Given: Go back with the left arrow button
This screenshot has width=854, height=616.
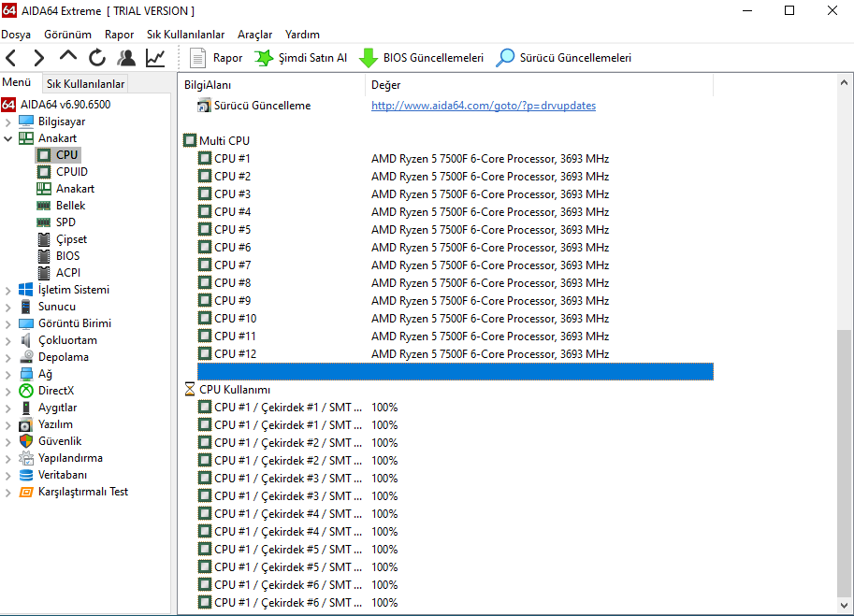Looking at the screenshot, I should tap(11, 58).
